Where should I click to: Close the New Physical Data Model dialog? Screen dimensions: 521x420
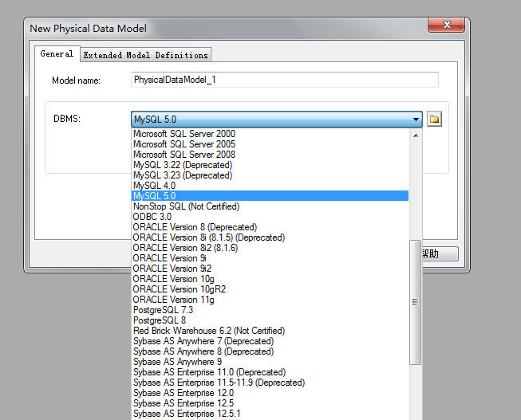pyautogui.click(x=446, y=25)
